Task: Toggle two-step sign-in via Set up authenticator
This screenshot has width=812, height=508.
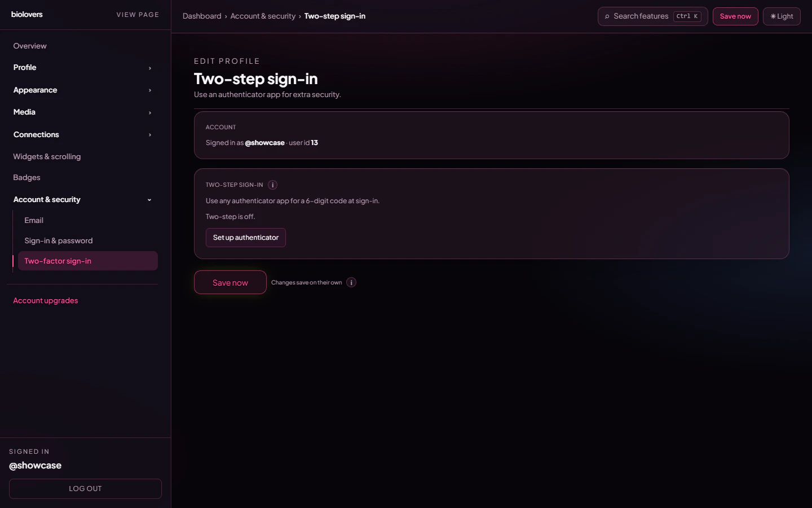Action: [245, 238]
